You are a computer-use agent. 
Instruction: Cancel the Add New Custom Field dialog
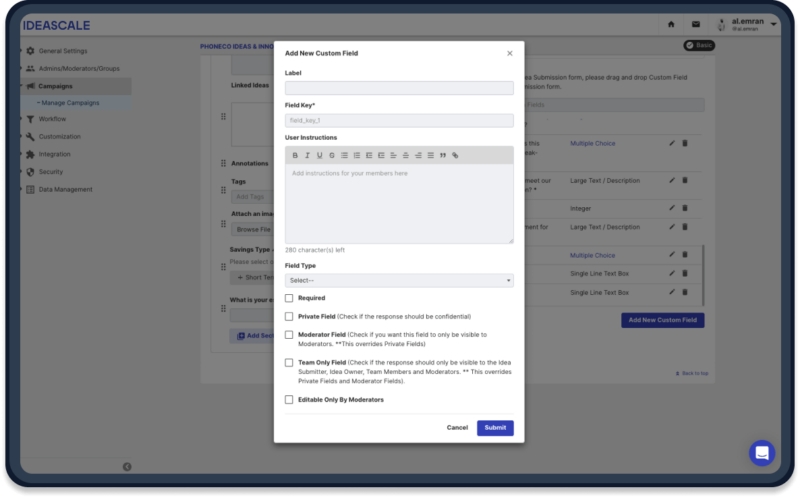[457, 428]
